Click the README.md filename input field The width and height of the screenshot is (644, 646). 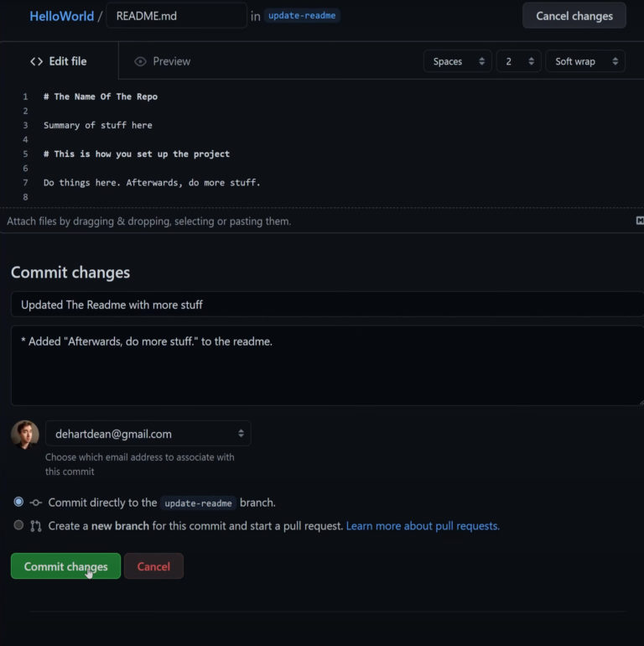click(176, 16)
